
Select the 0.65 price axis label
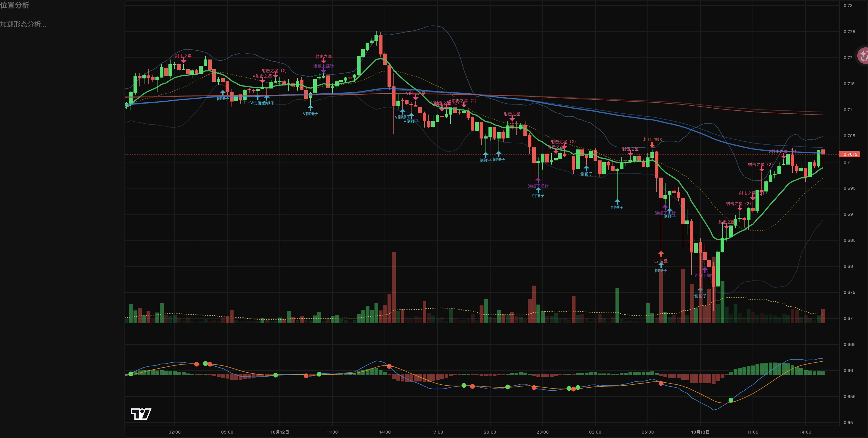[848, 423]
